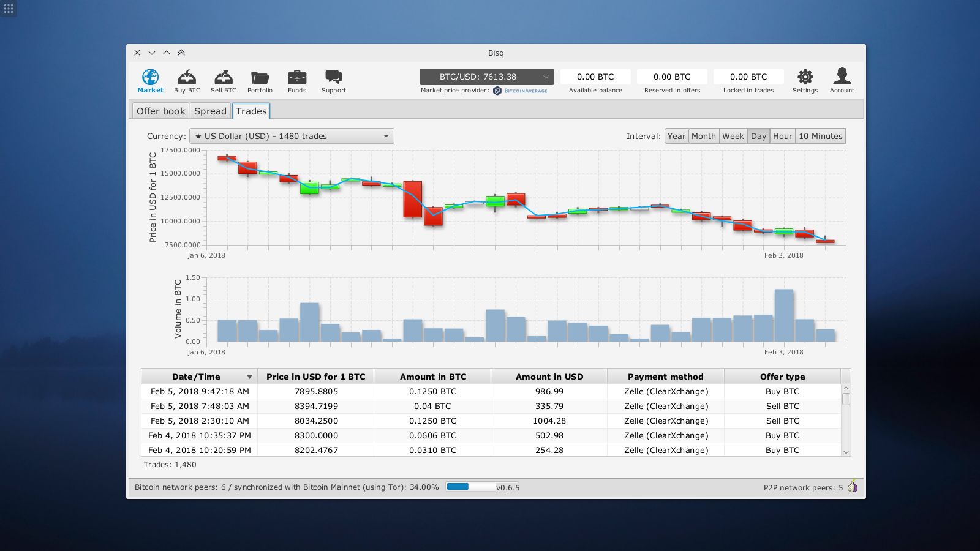Click the table scroll down arrow
The image size is (980, 551).
[846, 452]
